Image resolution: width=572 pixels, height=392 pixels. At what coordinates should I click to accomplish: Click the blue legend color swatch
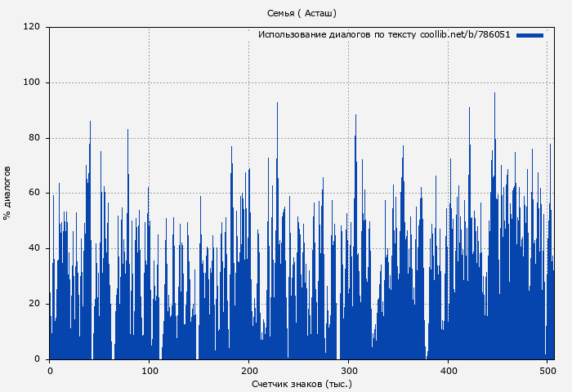coord(530,35)
